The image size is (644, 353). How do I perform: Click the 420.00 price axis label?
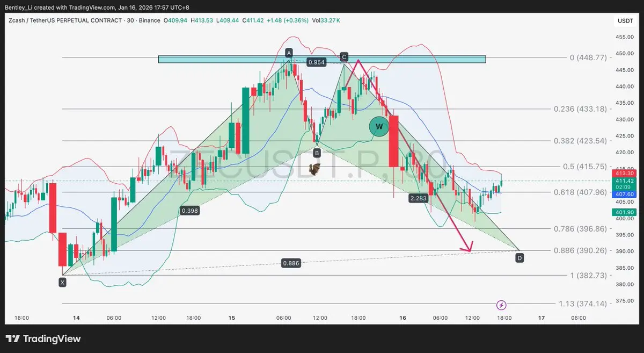click(x=624, y=153)
